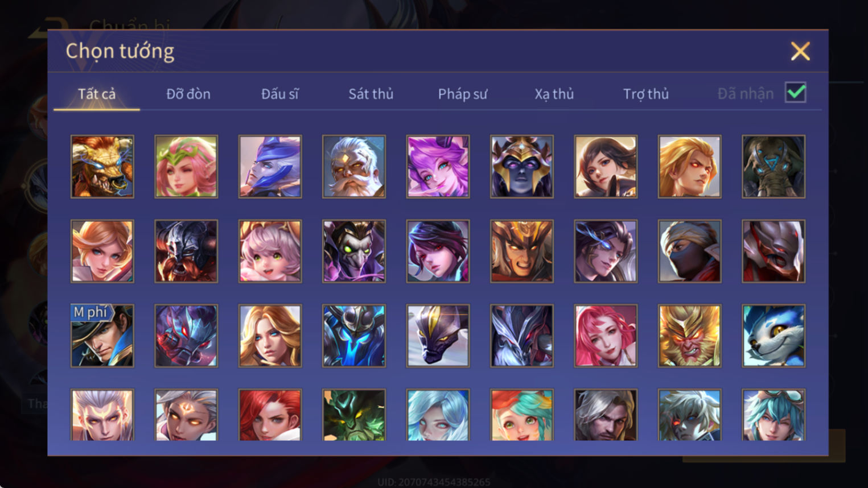The image size is (868, 488).
Task: Toggle the Đã nhận checkbox
Action: point(795,93)
